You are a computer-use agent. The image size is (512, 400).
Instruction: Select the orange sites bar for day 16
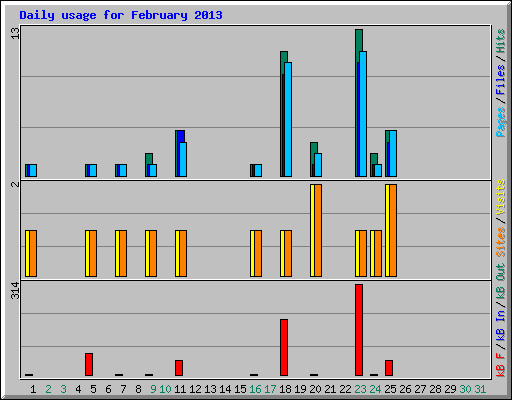pos(258,253)
